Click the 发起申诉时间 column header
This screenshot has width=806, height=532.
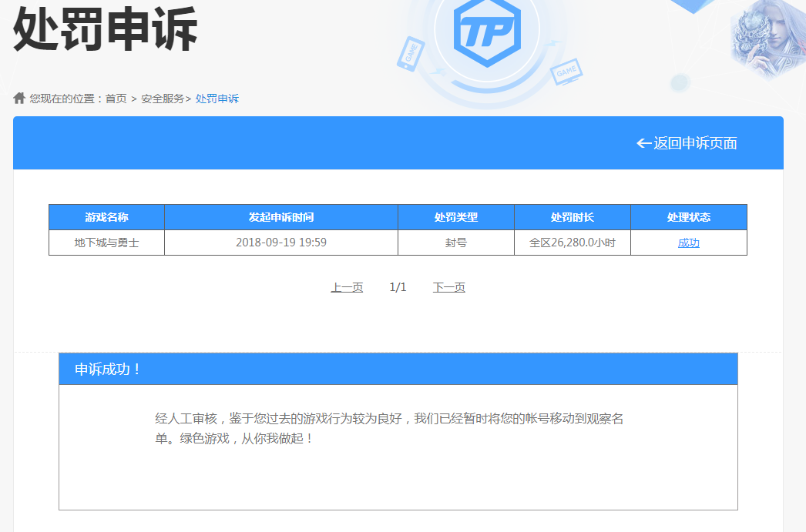click(x=281, y=217)
